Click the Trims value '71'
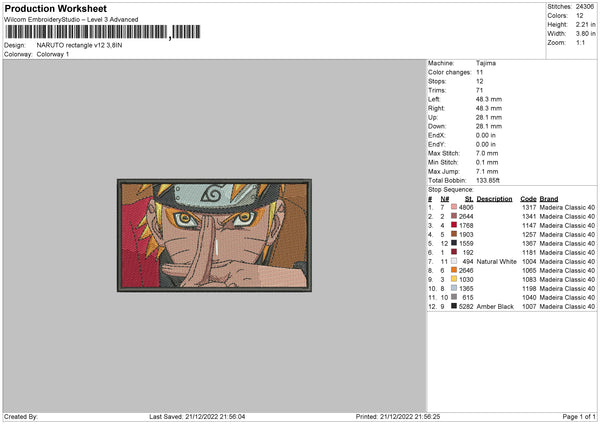 479,90
